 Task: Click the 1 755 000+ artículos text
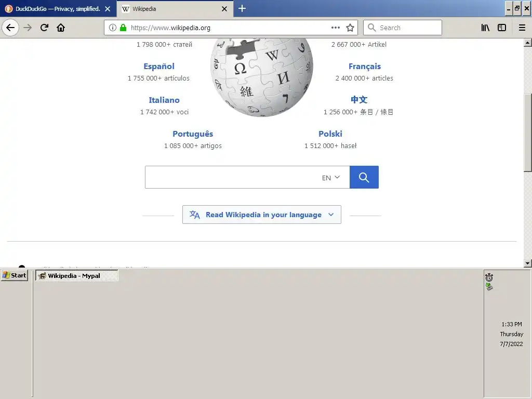pyautogui.click(x=158, y=78)
